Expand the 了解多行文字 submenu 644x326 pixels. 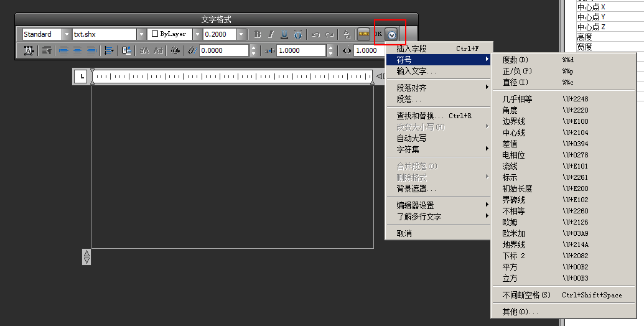point(439,217)
